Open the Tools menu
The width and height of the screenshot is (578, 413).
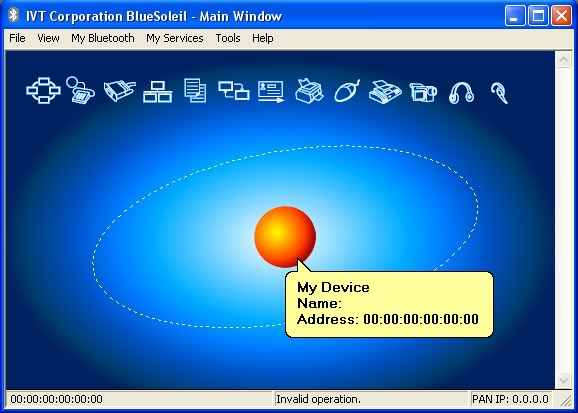[228, 38]
